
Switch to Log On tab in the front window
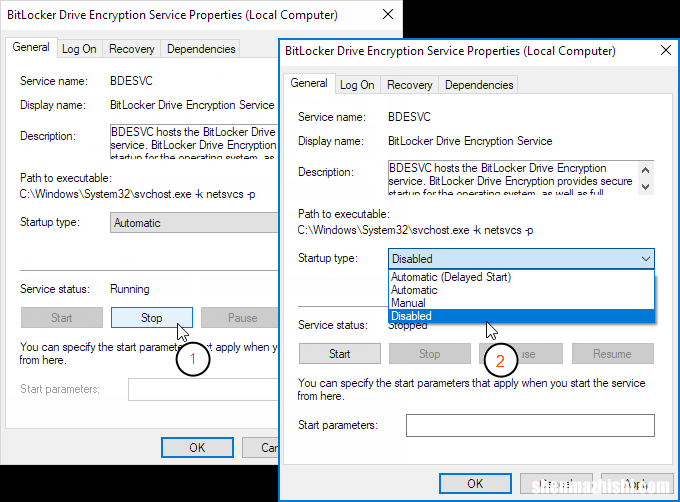tap(357, 85)
